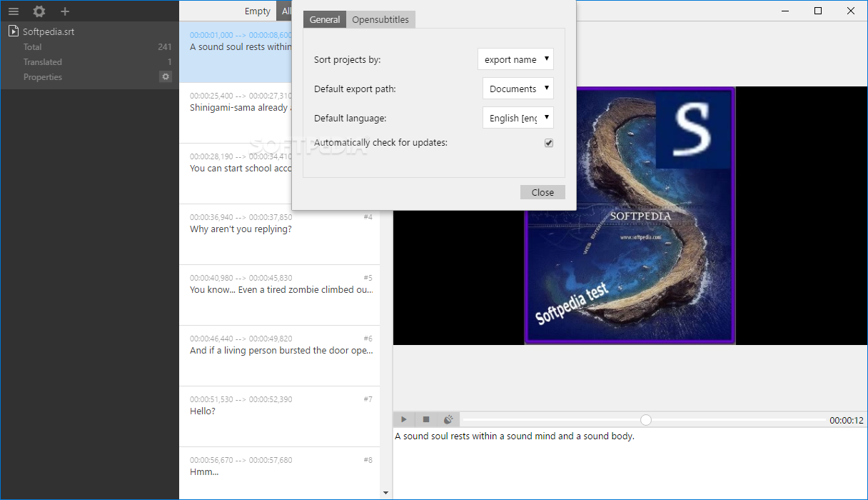Screen dimensions: 868x500
Task: Open the hamburger menu
Action: pyautogui.click(x=14, y=11)
